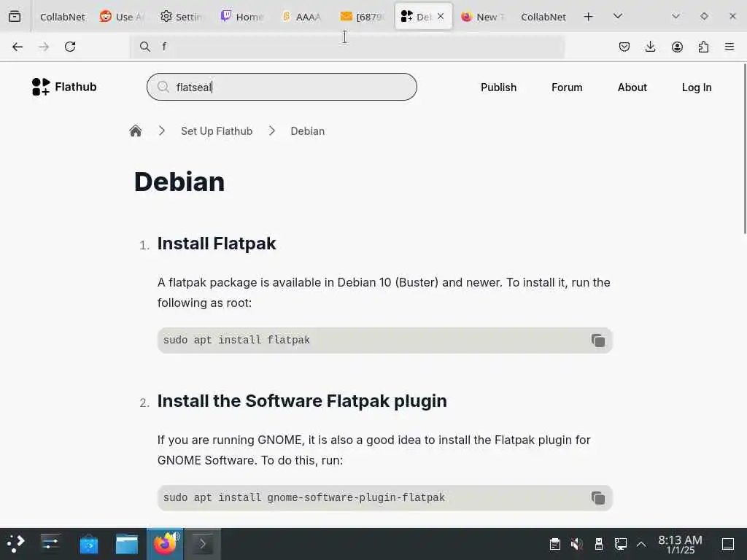The height and width of the screenshot is (560, 747).
Task: Open the removable devices tray icon
Action: [x=599, y=544]
